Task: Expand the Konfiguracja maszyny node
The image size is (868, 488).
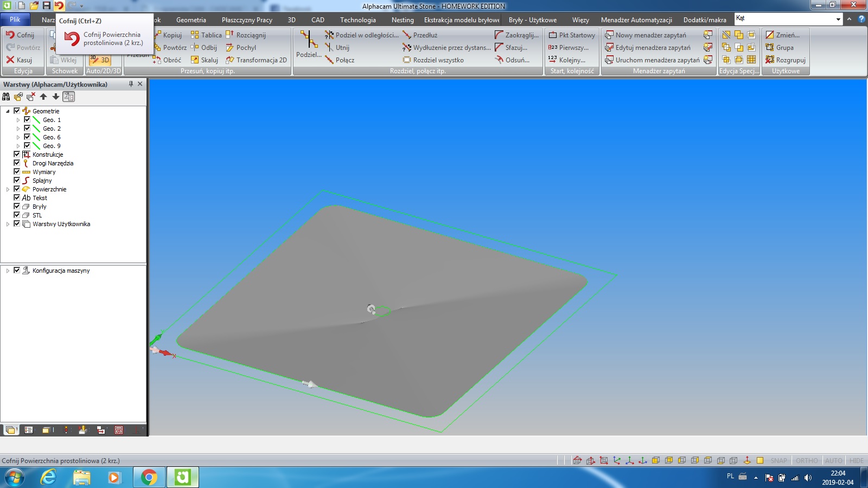Action: click(x=8, y=271)
